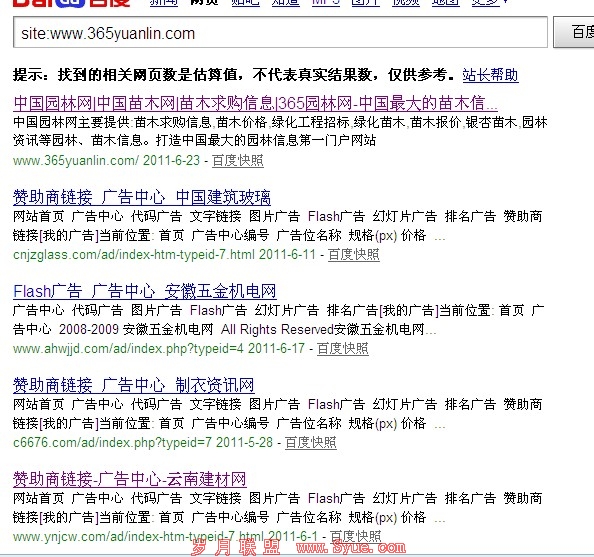Image resolution: width=594 pixels, height=557 pixels.
Task: Click the search box containing site:www.365yuanlin.com
Action: 280,32
